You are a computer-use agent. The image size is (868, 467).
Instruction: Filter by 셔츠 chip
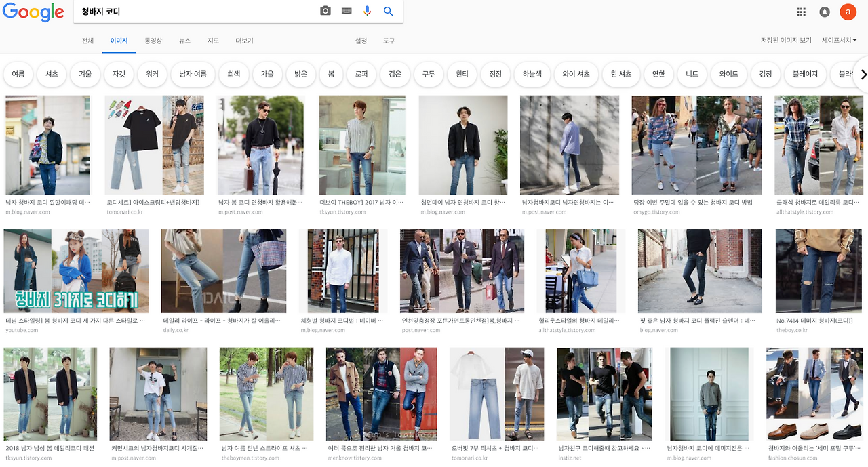(52, 74)
